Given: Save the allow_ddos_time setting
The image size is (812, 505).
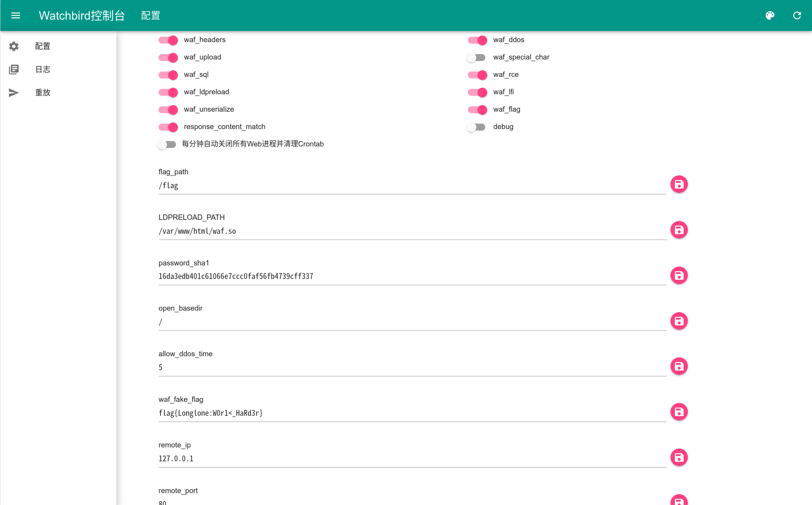Looking at the screenshot, I should coord(679,366).
